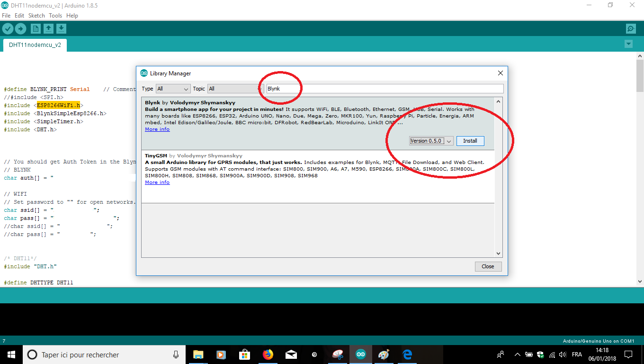
Task: Click the volume speaker tray icon
Action: 563,355
